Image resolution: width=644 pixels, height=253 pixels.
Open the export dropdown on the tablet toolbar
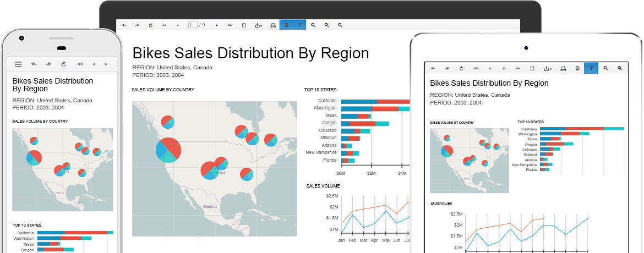[x=548, y=68]
